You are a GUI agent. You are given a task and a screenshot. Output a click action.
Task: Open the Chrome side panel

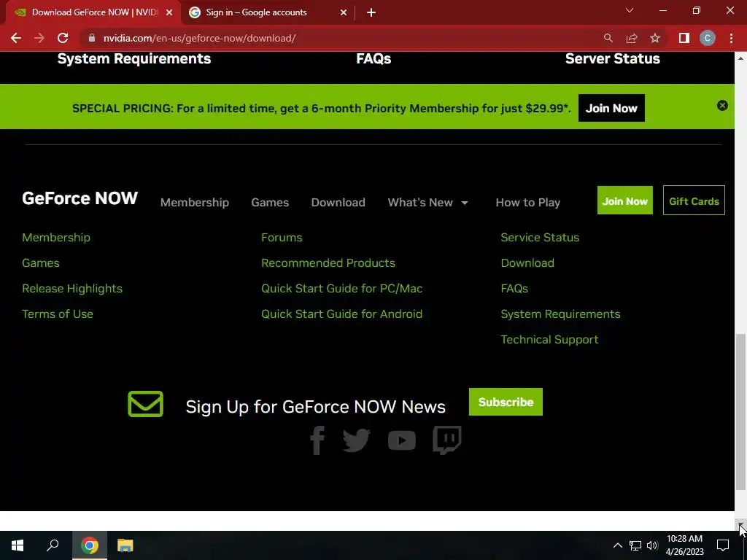pos(684,38)
